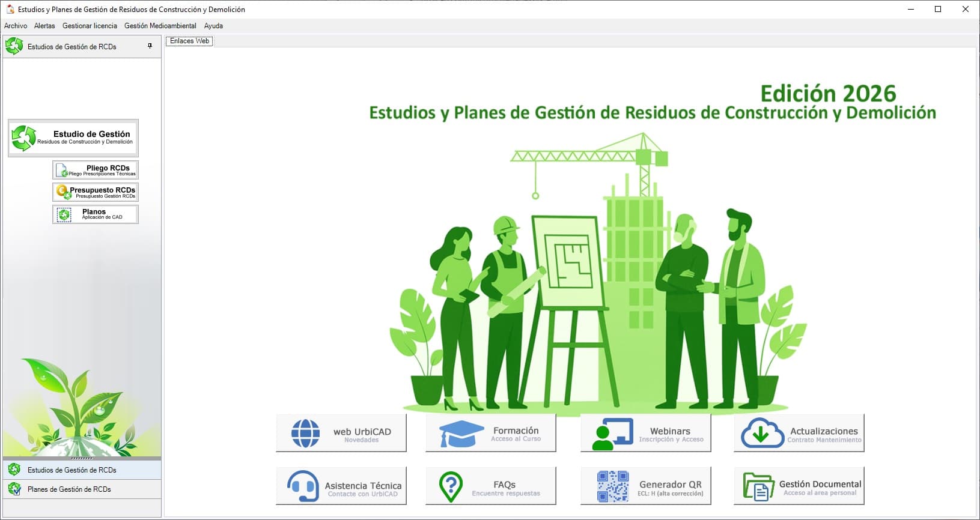Open Presupuesto RCDs button

pyautogui.click(x=96, y=192)
